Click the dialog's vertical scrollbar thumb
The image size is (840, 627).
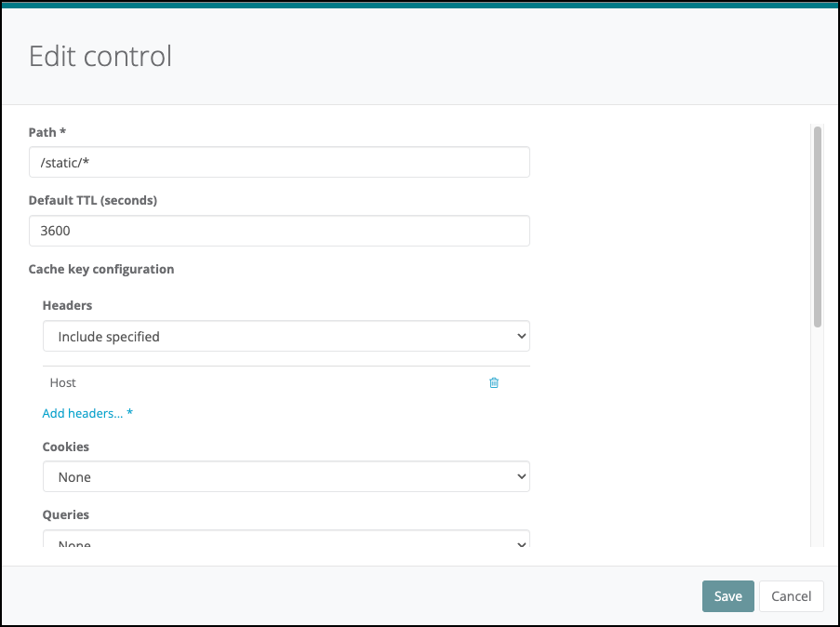point(818,226)
